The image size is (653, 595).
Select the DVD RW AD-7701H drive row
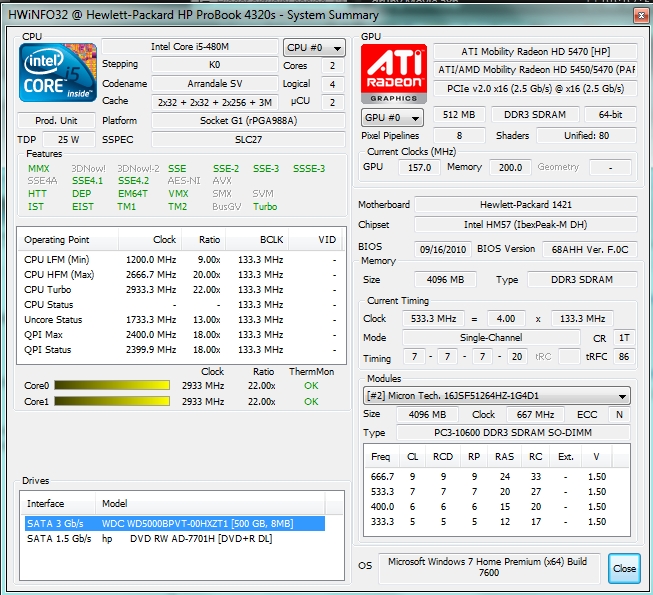click(x=175, y=538)
